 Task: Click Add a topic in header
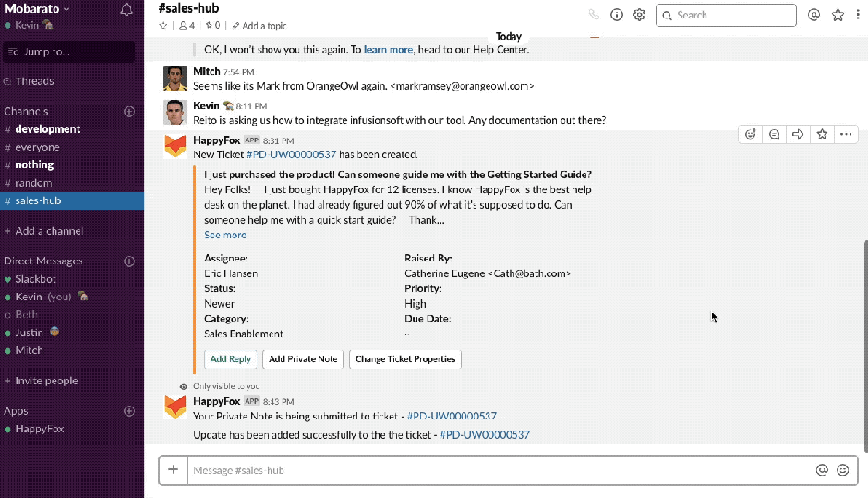(x=259, y=26)
